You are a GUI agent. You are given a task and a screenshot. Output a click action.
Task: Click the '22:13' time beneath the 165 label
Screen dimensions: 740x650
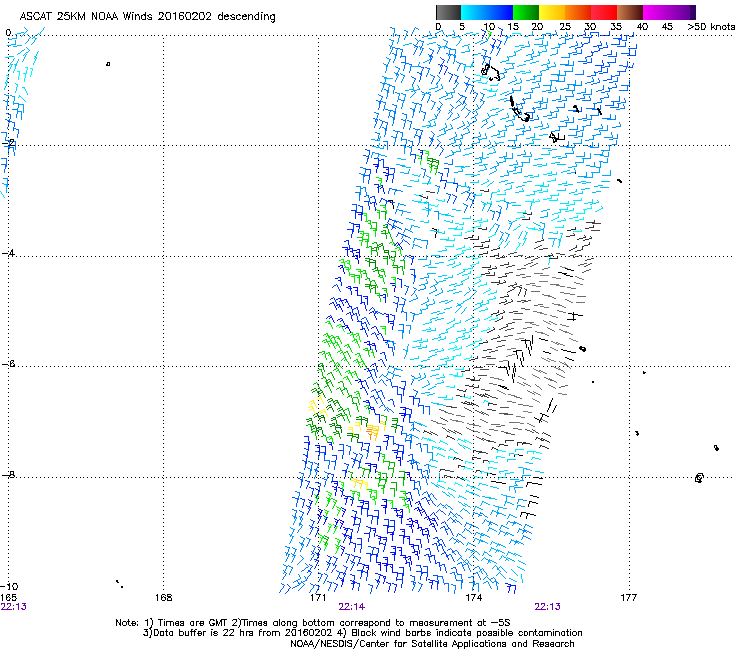pyautogui.click(x=14, y=607)
